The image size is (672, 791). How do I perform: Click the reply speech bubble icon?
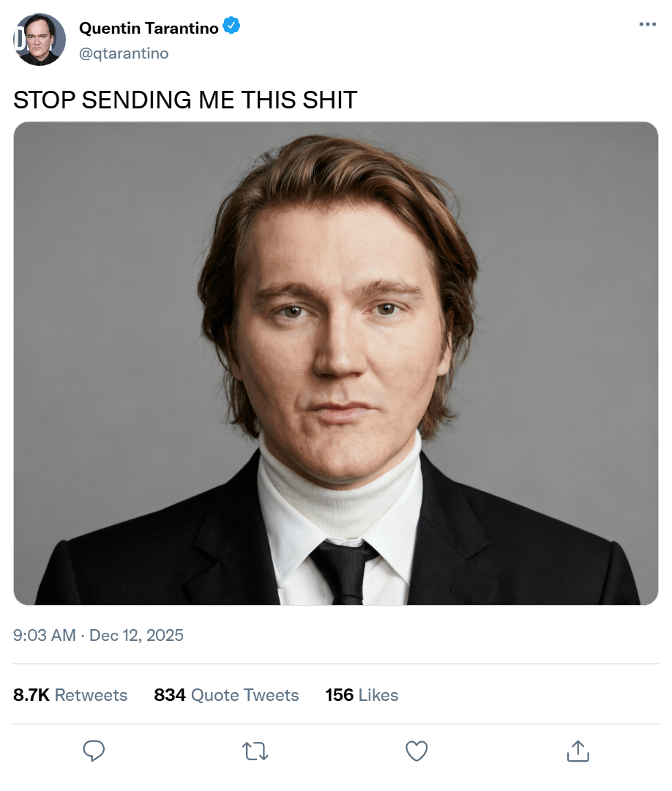click(x=94, y=751)
